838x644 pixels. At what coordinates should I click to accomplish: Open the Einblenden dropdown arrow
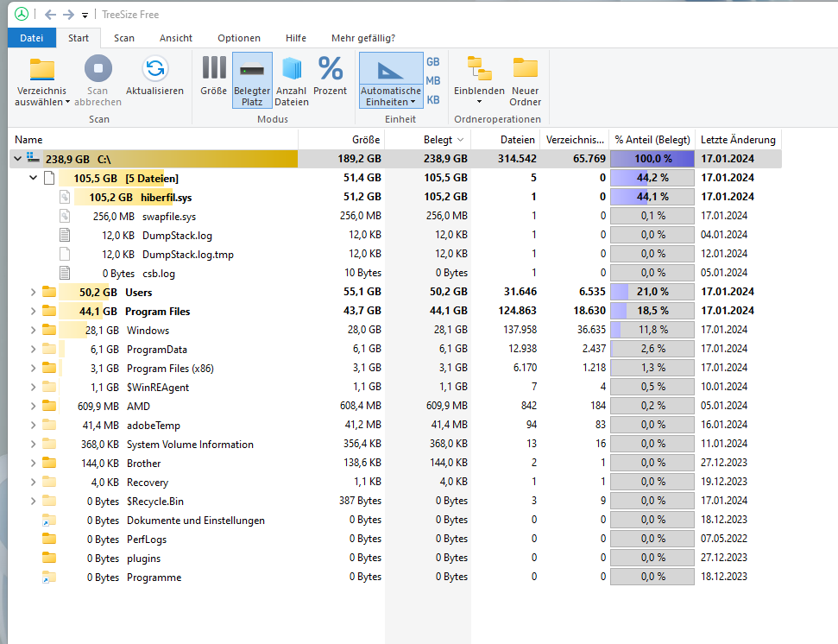point(479,102)
